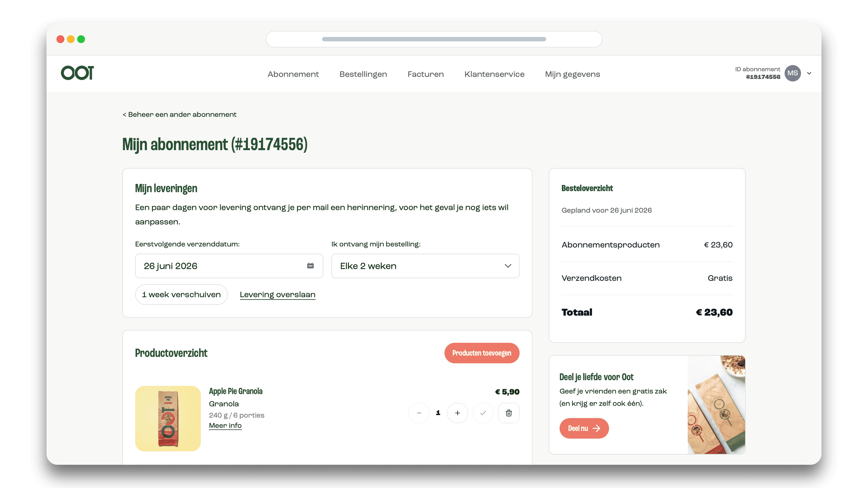Click the Totaal € 23,60 amount
Image resolution: width=868 pixels, height=488 pixels.
714,312
